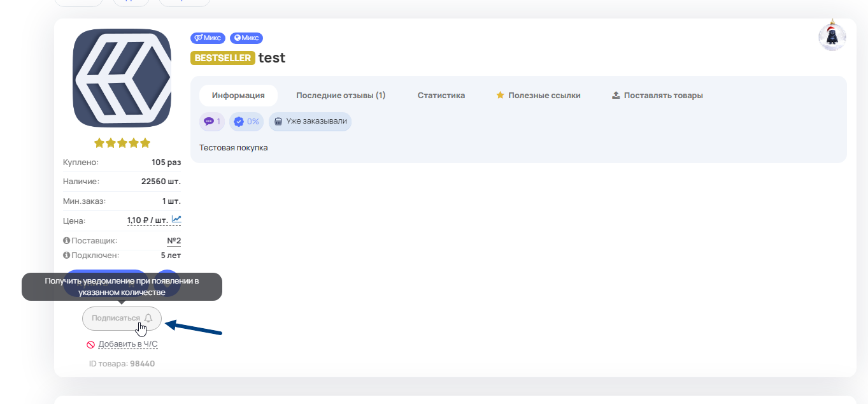The image size is (868, 404).
Task: Open the Полезные ссылки tab
Action: [x=538, y=96]
